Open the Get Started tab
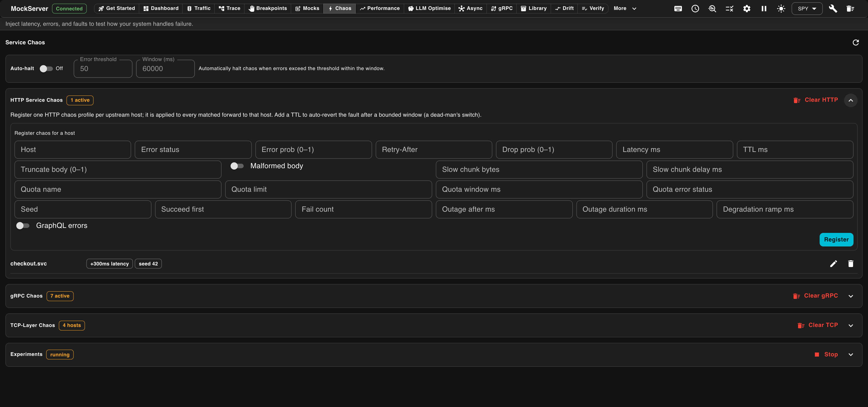 [117, 8]
